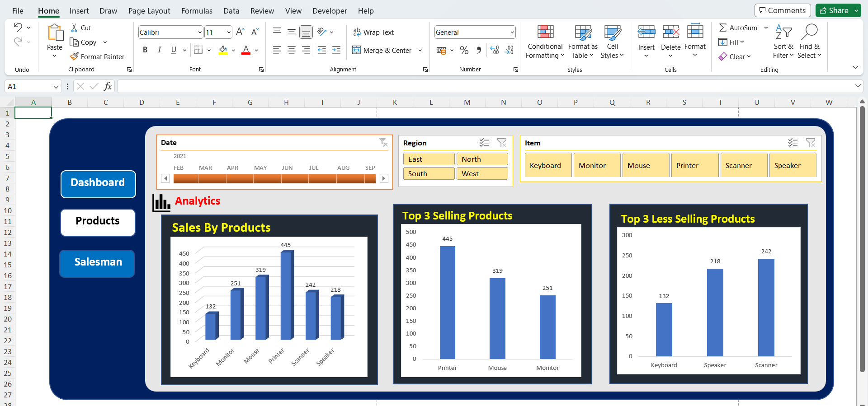
Task: Open the Merge & Center dropdown arrow
Action: [x=420, y=50]
